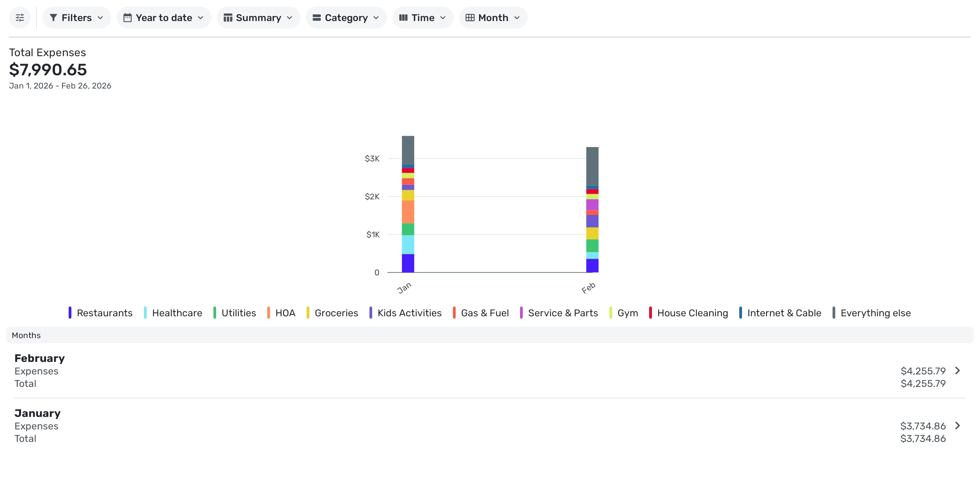
Task: Toggle Restaurants series in chart legend
Action: click(104, 313)
